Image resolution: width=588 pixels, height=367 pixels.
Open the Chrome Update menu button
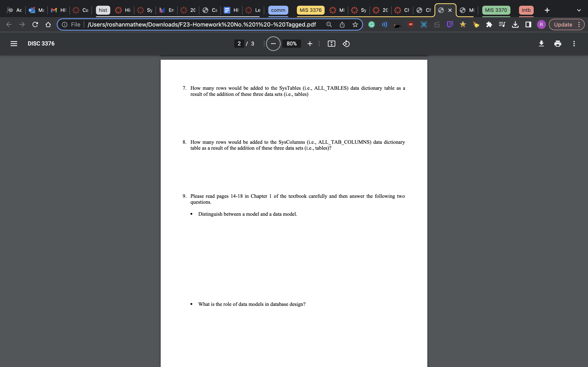point(566,24)
